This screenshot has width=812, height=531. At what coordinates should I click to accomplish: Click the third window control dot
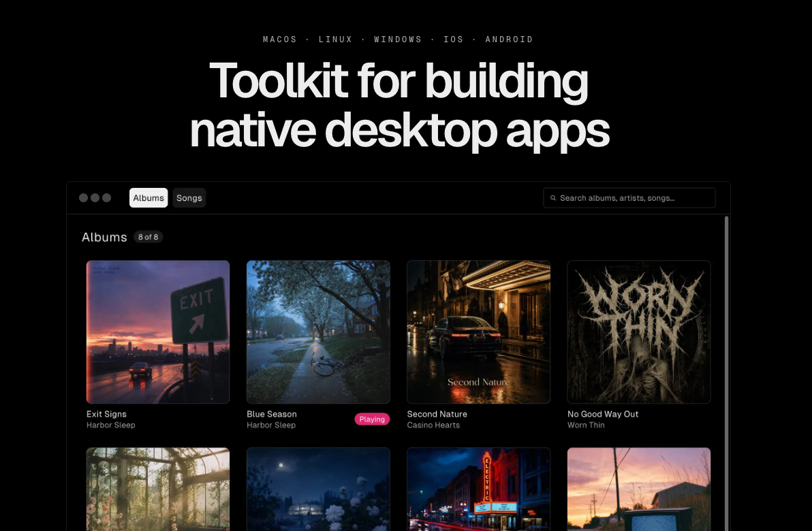coord(107,197)
